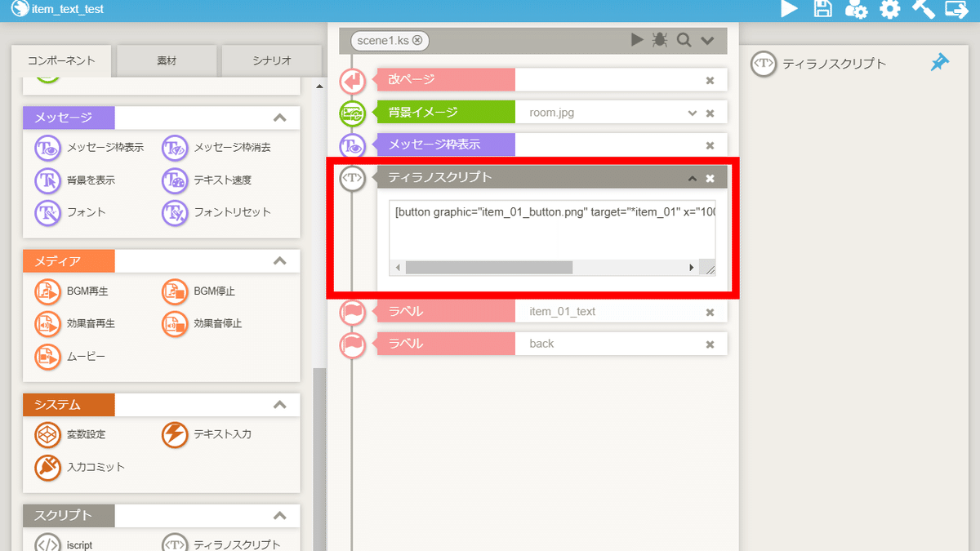Image resolution: width=980 pixels, height=551 pixels.
Task: Click the export project icon in top bar
Action: coord(956,9)
